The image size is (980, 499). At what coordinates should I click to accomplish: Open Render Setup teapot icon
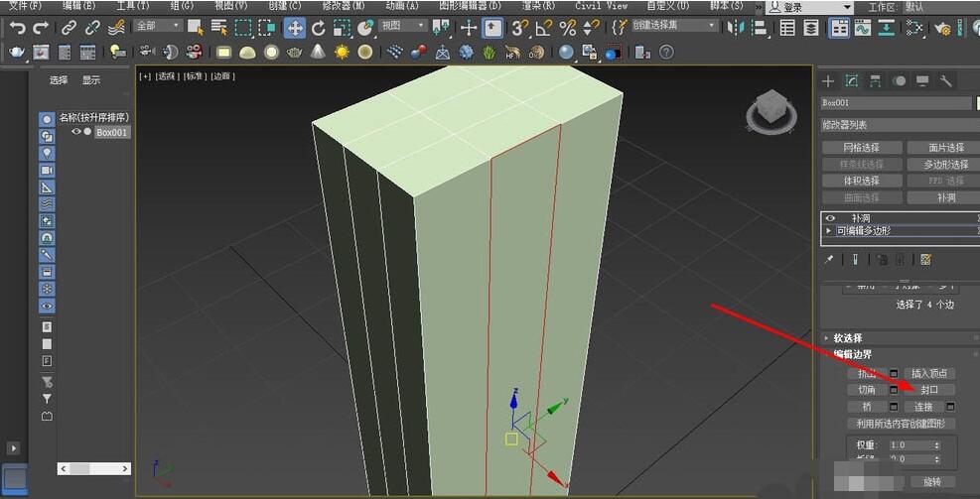[x=941, y=28]
